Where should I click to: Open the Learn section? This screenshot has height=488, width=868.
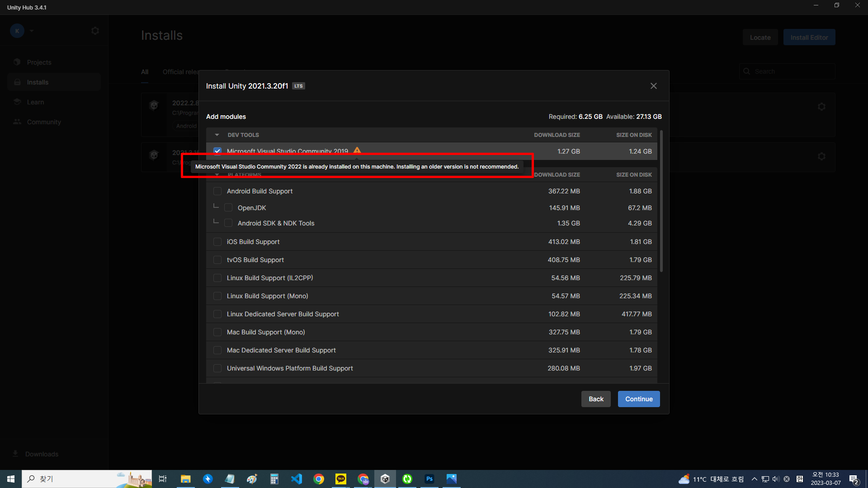[x=54, y=102]
